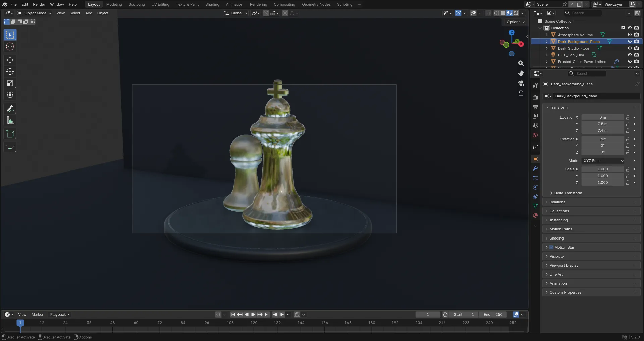This screenshot has height=341, width=644.
Task: Toggle proportional editing
Action: (285, 13)
